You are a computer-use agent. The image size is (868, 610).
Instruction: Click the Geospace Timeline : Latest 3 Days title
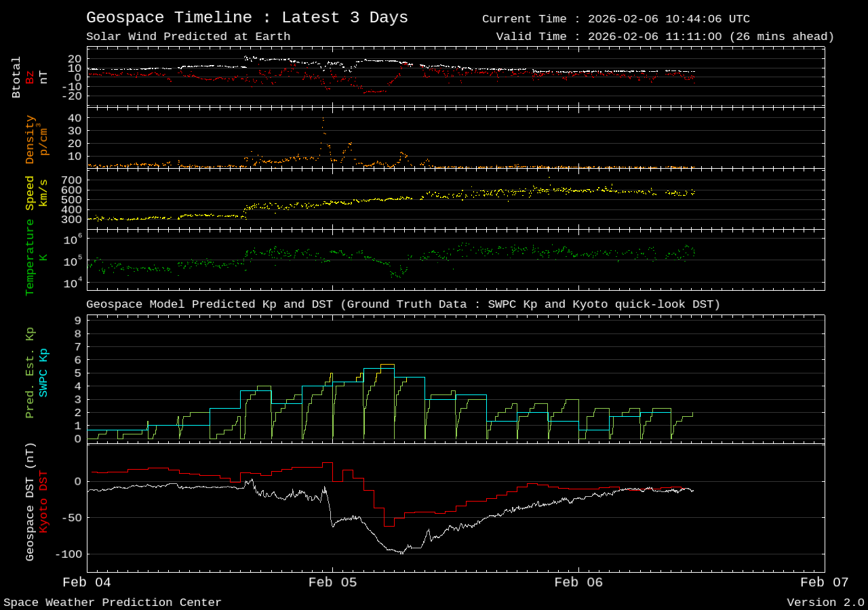tap(247, 17)
